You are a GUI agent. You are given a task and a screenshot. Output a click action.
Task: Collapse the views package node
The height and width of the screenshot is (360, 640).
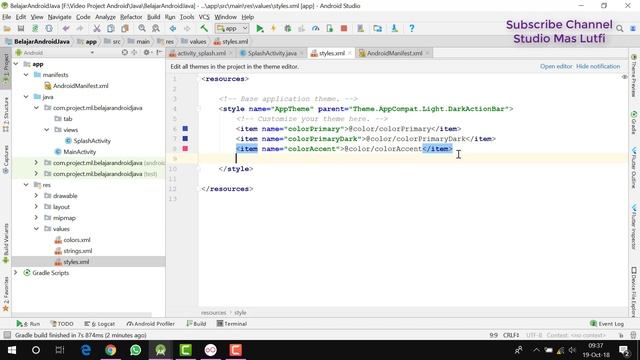point(47,130)
